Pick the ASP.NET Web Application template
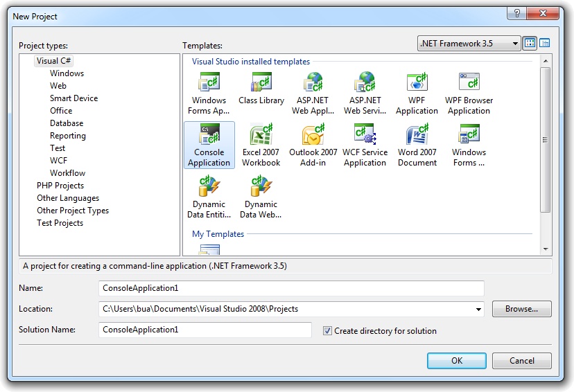 coord(313,93)
